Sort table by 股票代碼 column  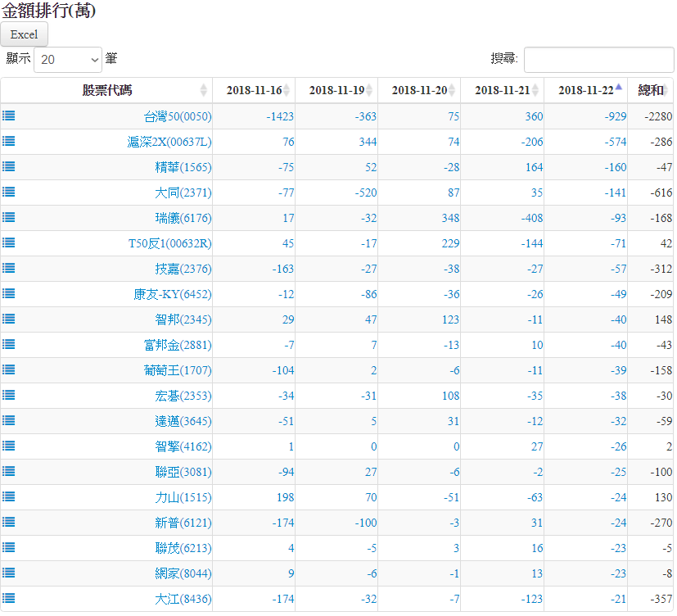pyautogui.click(x=106, y=91)
